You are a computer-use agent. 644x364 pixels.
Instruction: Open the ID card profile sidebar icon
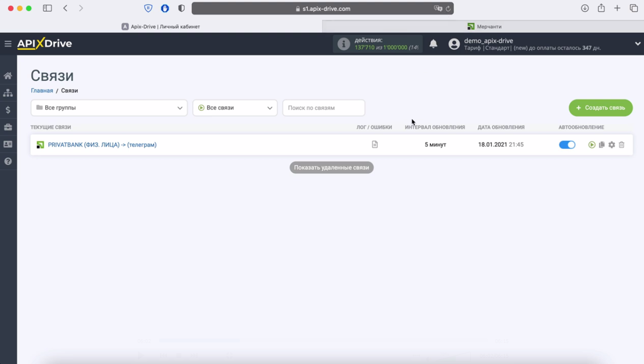pyautogui.click(x=8, y=144)
